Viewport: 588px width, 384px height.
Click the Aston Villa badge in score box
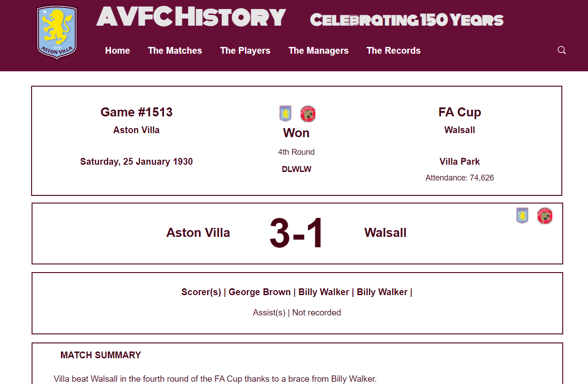point(522,216)
